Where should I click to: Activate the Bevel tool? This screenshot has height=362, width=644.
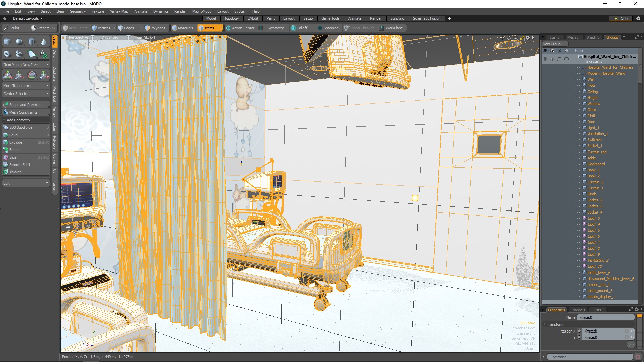point(26,135)
